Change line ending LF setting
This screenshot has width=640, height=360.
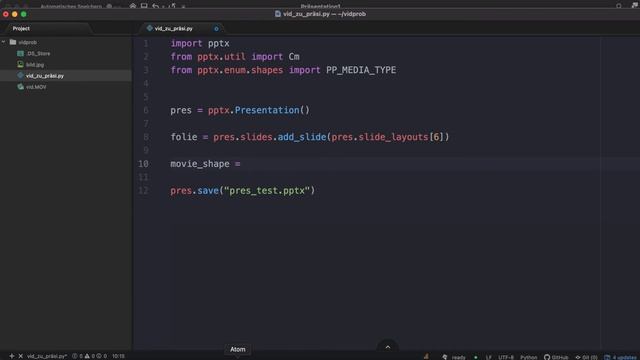click(489, 357)
